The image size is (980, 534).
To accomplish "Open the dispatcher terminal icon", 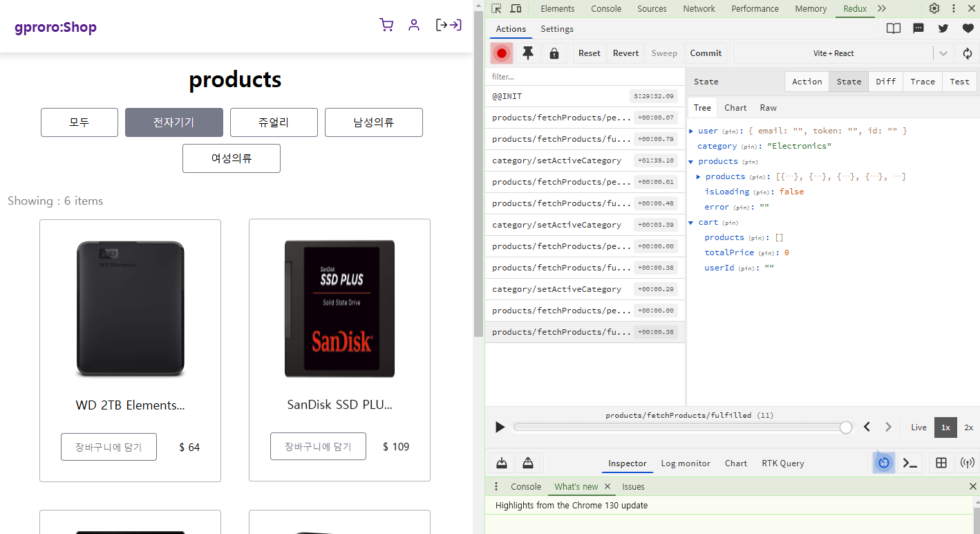I will pyautogui.click(x=910, y=463).
